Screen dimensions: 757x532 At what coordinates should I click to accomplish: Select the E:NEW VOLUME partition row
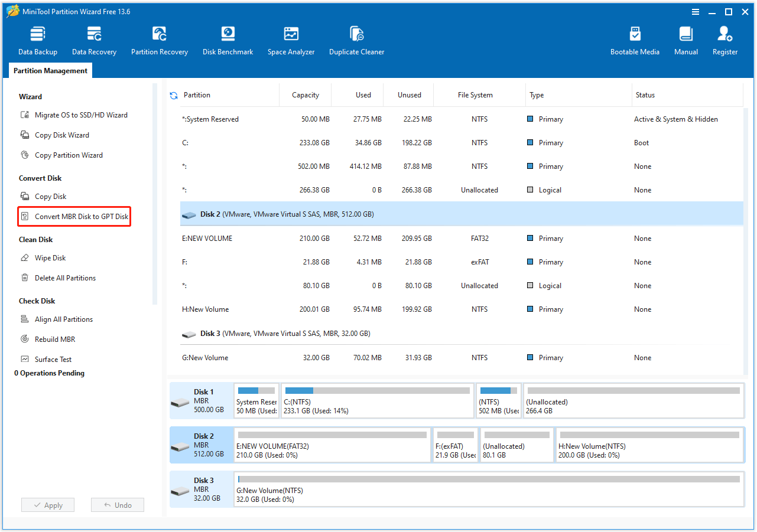pos(462,239)
